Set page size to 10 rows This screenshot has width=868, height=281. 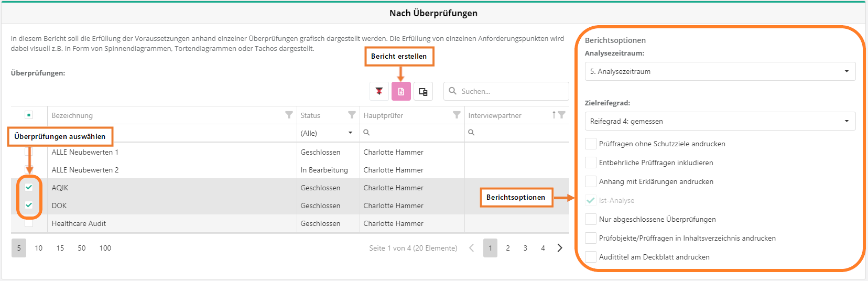(x=39, y=248)
